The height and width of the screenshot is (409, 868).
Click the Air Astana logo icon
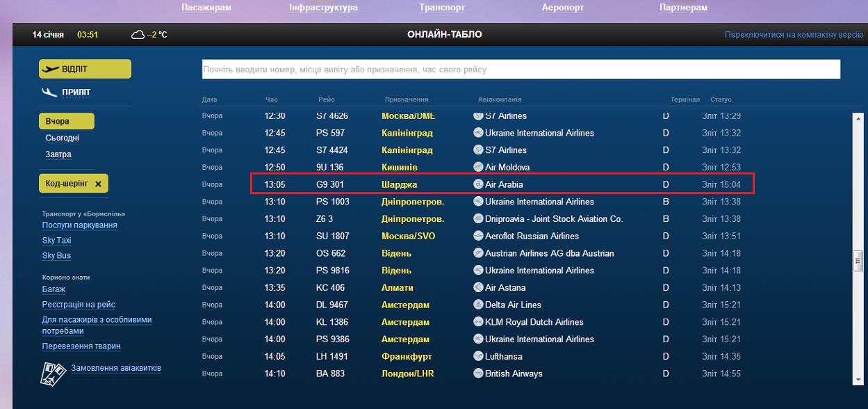478,287
